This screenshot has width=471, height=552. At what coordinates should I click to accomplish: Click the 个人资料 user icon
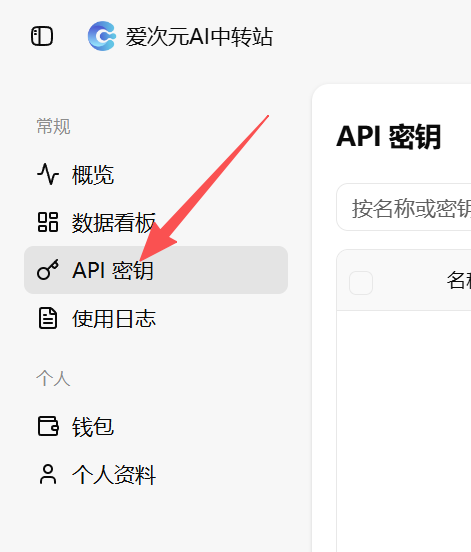(48, 475)
